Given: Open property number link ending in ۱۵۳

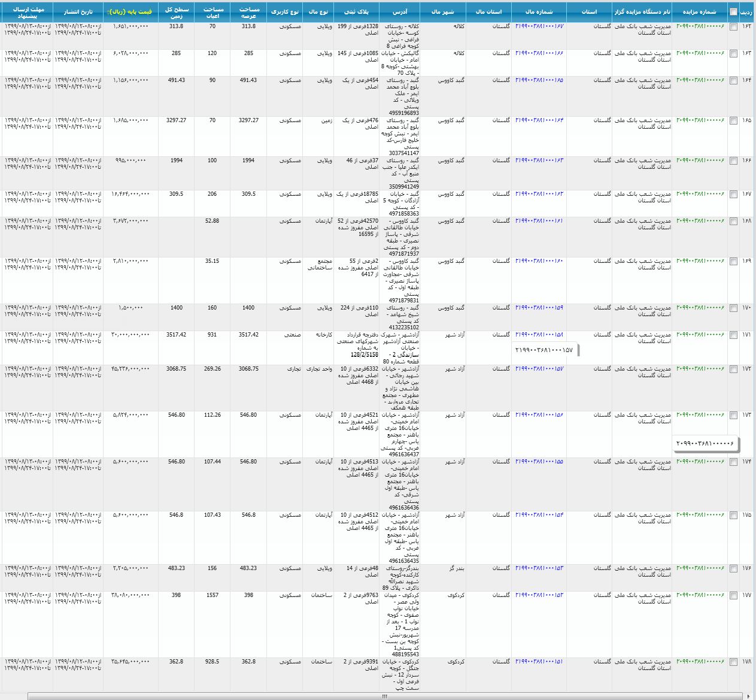Looking at the screenshot, I should pos(539,595).
